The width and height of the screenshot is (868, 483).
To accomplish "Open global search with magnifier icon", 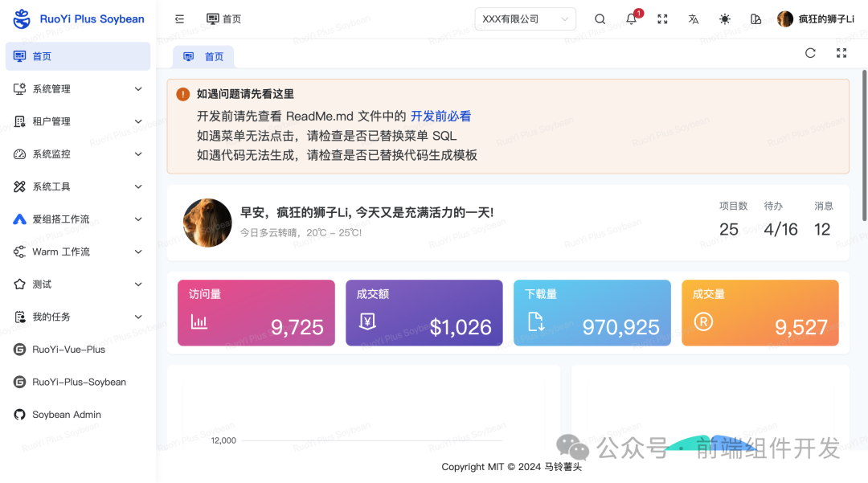I will (x=600, y=18).
